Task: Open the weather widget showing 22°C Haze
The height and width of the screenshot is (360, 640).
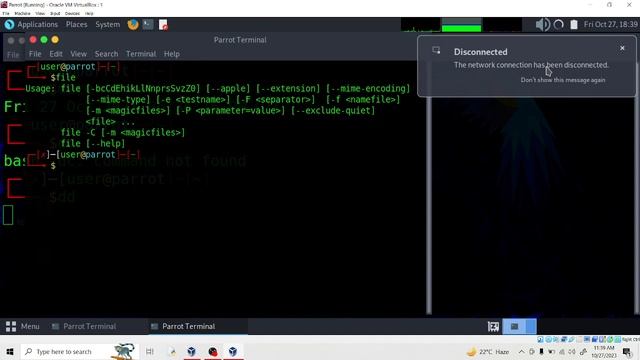Action: pyautogui.click(x=488, y=351)
